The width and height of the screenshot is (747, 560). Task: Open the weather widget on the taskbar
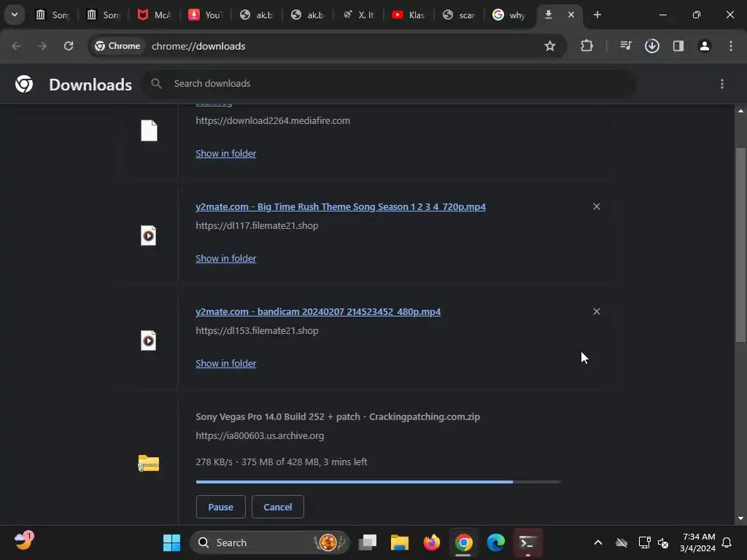23,541
